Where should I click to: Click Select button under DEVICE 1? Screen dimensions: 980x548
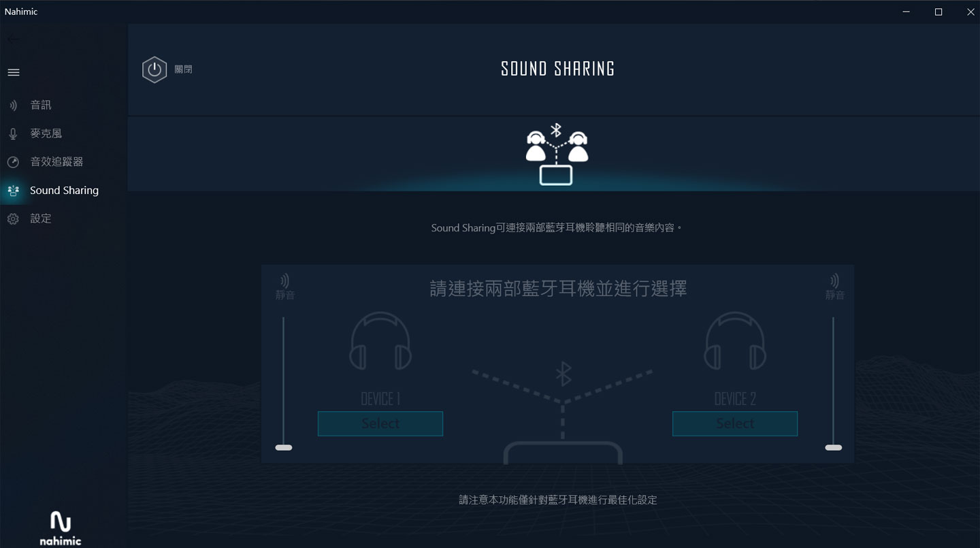pyautogui.click(x=380, y=423)
